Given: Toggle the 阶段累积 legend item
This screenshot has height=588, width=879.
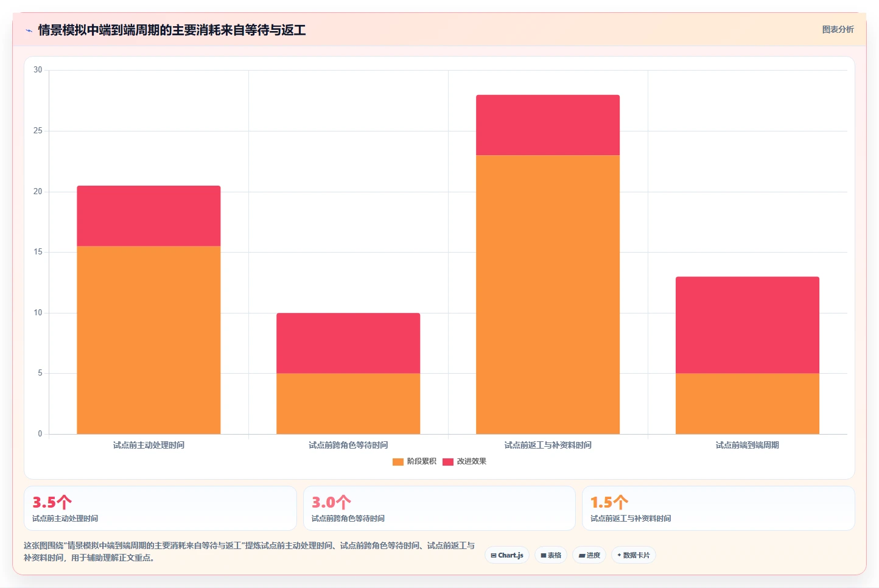Looking at the screenshot, I should coord(415,461).
